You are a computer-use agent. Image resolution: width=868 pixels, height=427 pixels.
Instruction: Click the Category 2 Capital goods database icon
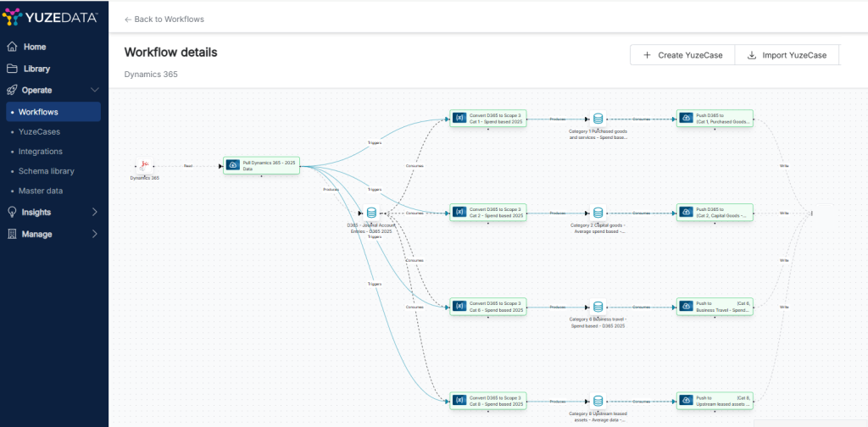(x=598, y=213)
